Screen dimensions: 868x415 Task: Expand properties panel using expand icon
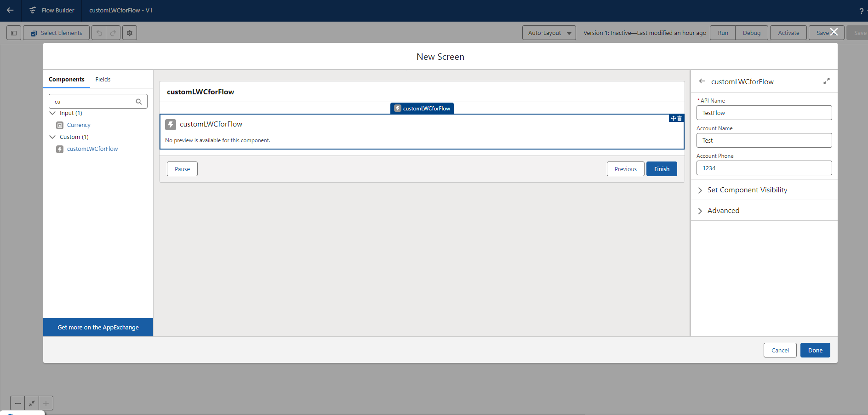click(826, 81)
